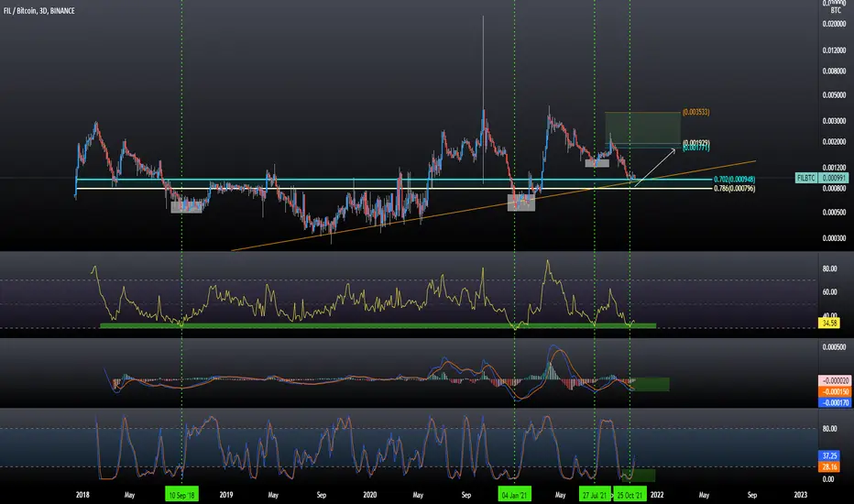Screen dimensions: 854x504
Task: Click the 2018 label on the time axis
Action: (82, 495)
